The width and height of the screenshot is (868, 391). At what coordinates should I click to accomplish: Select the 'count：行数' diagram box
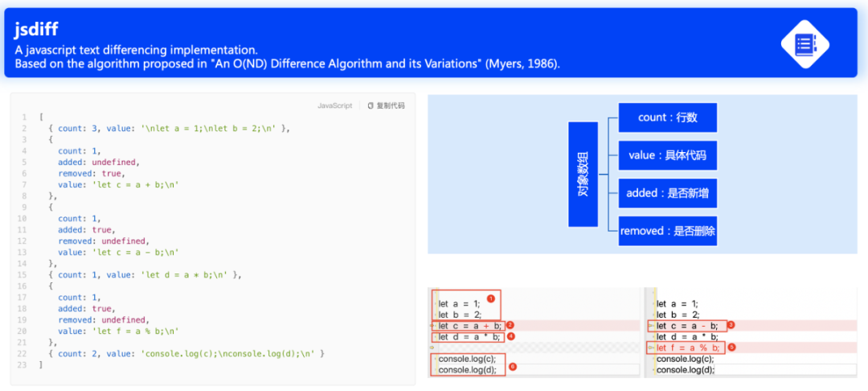click(668, 117)
